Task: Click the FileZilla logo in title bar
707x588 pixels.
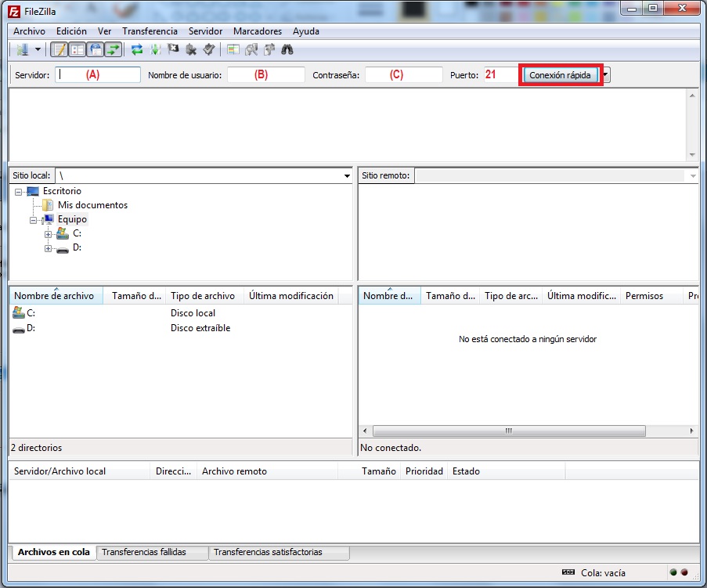Action: pyautogui.click(x=14, y=11)
